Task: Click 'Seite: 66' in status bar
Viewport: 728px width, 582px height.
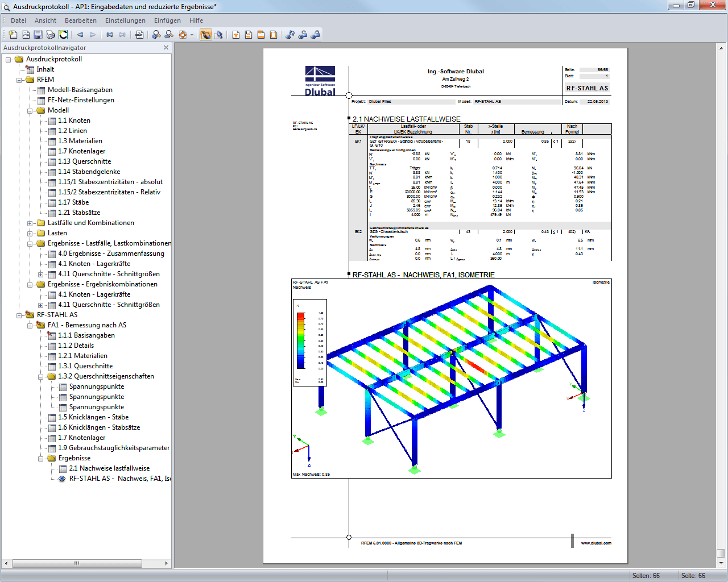Action: (x=693, y=576)
